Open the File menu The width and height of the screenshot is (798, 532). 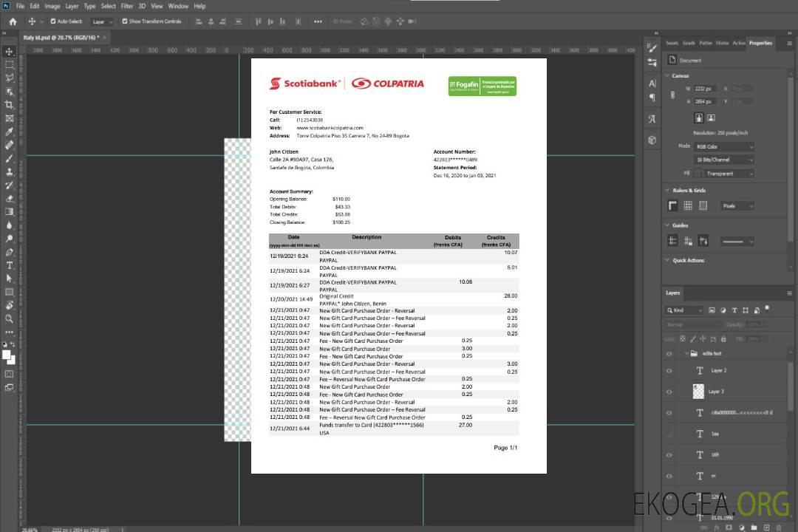pos(21,6)
